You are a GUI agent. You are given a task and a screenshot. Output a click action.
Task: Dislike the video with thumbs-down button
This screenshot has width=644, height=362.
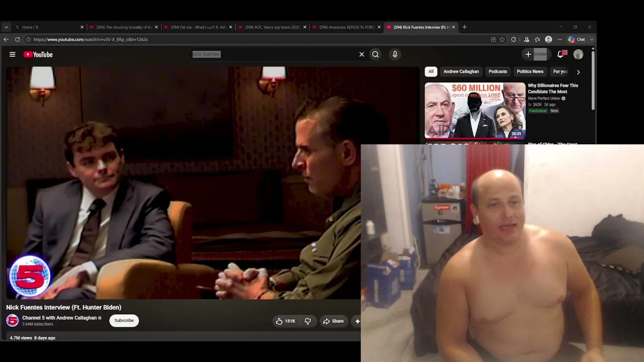[308, 321]
